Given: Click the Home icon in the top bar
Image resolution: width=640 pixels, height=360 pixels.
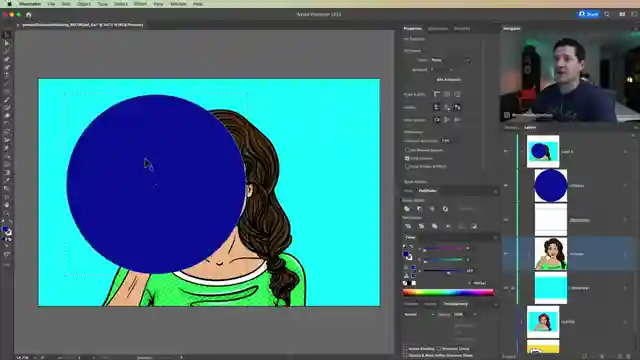Looking at the screenshot, I should [29, 15].
